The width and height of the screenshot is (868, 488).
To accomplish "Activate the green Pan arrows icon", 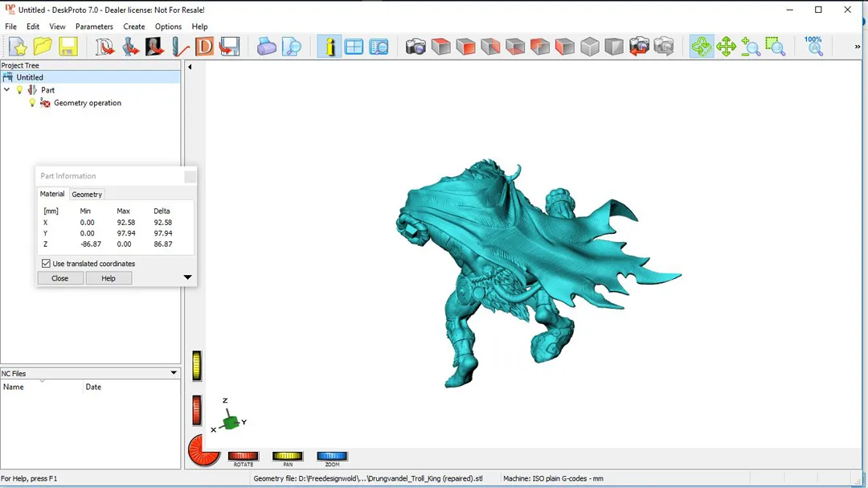I will pyautogui.click(x=726, y=47).
